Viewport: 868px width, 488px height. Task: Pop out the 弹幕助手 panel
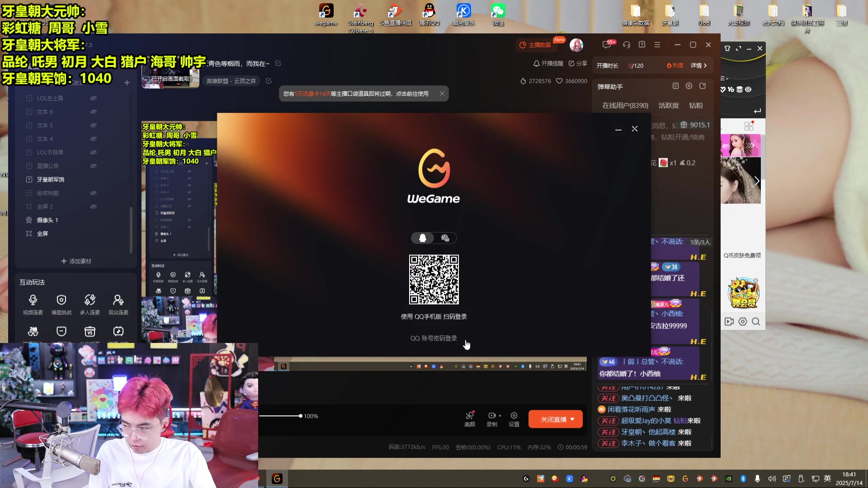coord(703,86)
